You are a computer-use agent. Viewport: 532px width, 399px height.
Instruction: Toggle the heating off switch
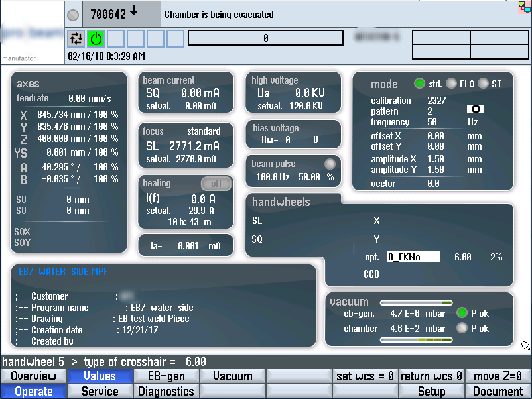click(216, 184)
